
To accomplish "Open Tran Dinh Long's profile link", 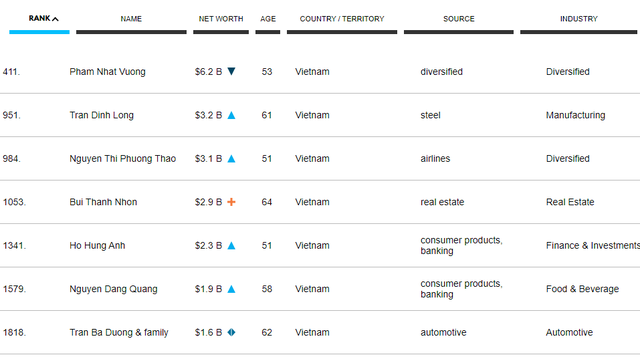I will click(x=102, y=115).
